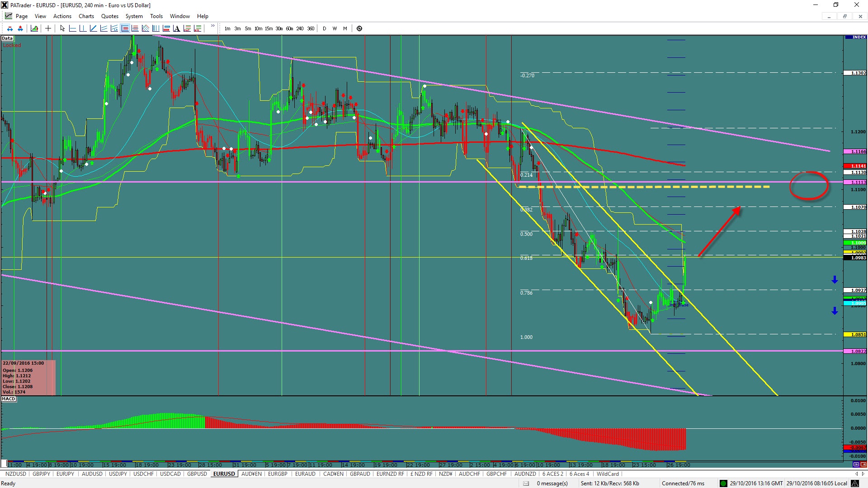Open the chart indicators icon
This screenshot has height=488, width=868.
34,28
